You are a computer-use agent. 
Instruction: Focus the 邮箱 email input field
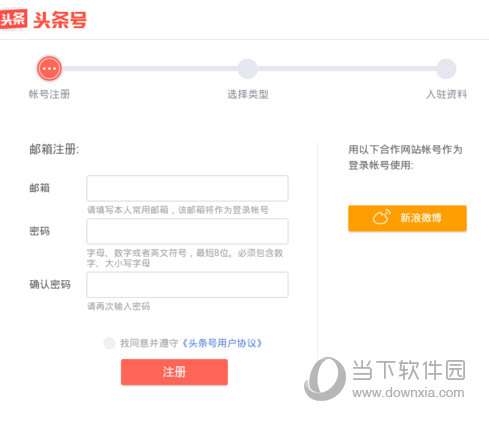tap(187, 188)
